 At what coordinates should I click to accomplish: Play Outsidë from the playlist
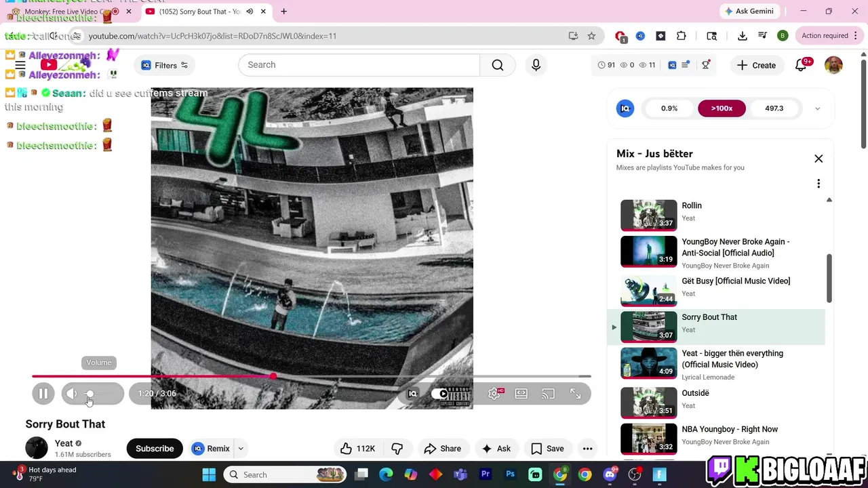(x=716, y=402)
